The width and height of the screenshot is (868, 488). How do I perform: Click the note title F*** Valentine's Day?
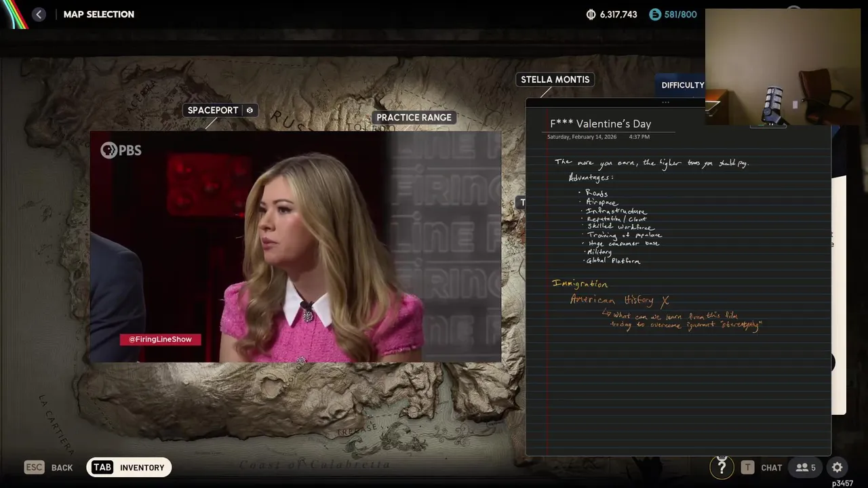click(x=600, y=124)
